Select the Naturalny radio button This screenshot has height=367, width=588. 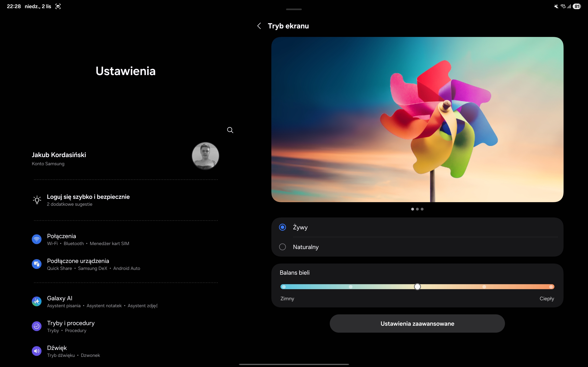tap(282, 247)
